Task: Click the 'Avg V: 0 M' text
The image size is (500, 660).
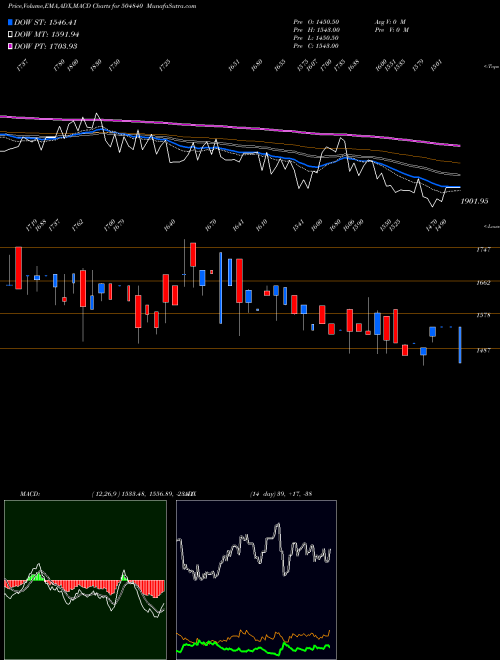Action: tap(390, 21)
